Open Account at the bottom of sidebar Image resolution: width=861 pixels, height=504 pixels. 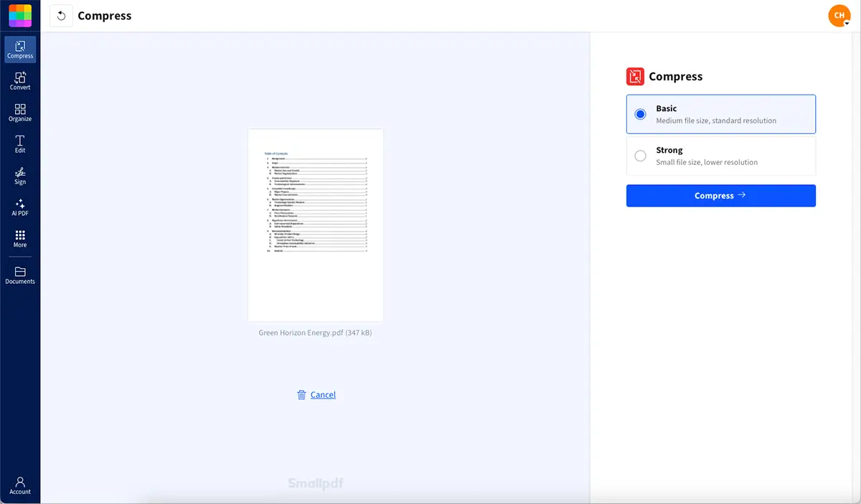coord(19,486)
